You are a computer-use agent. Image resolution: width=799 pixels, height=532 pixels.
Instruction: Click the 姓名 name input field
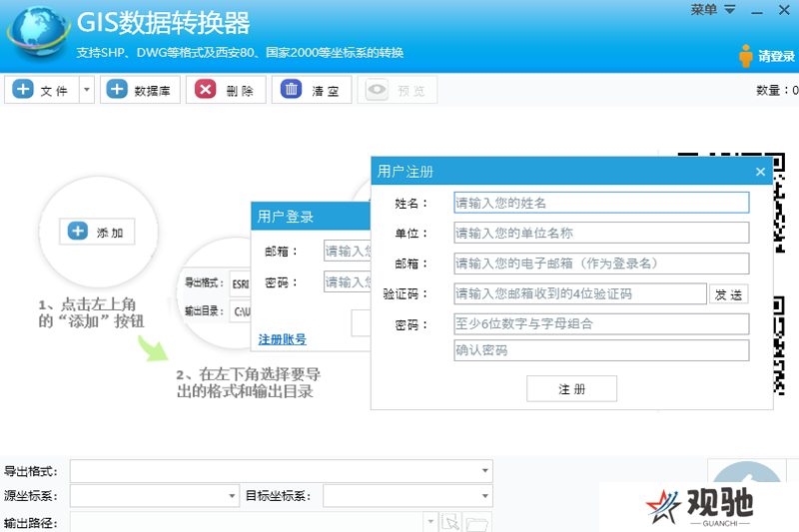(x=601, y=203)
